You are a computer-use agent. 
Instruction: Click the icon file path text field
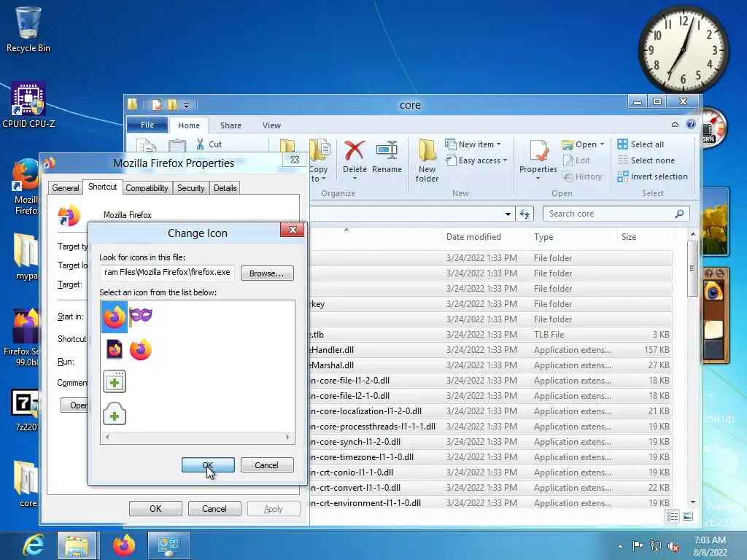pos(167,273)
